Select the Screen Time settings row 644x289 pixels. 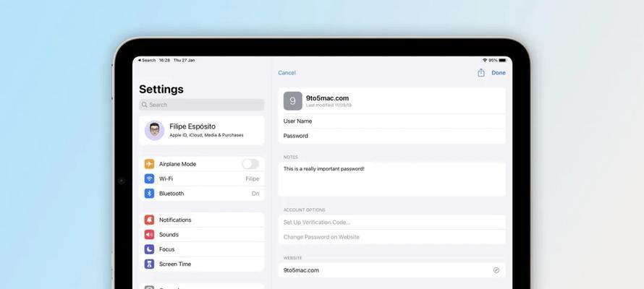[202, 264]
